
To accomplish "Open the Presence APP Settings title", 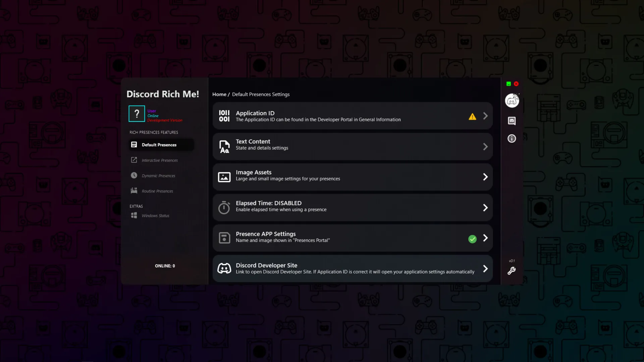I will 266,234.
